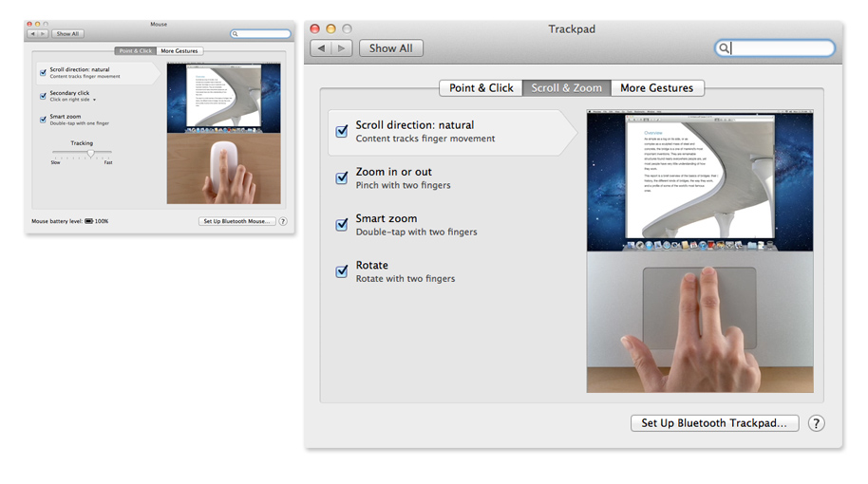Image resolution: width=868 pixels, height=484 pixels.
Task: Go back in Trackpad preferences window
Action: coord(321,48)
